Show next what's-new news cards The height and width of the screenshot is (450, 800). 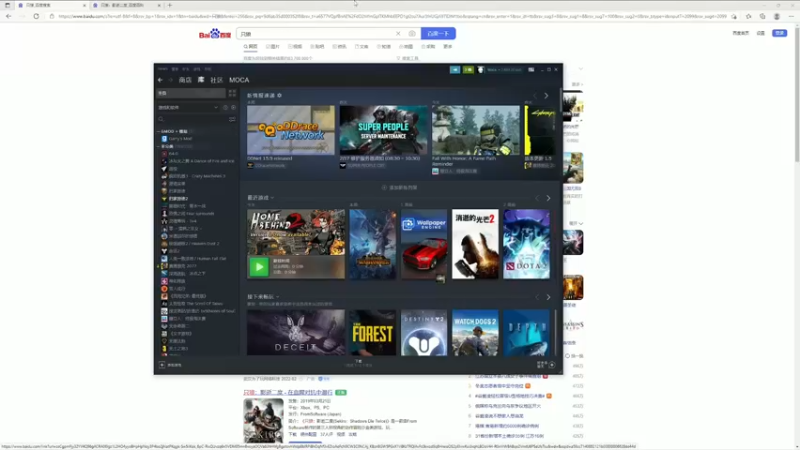(x=546, y=96)
